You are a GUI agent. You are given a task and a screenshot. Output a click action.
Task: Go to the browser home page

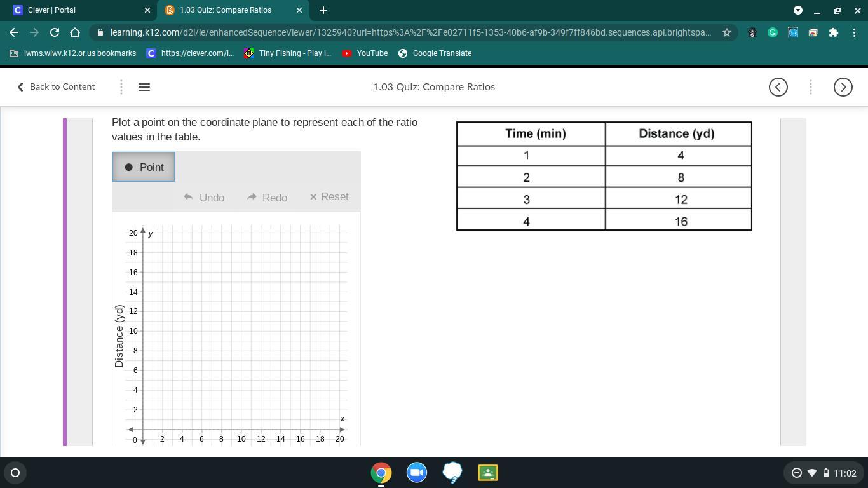(x=75, y=32)
